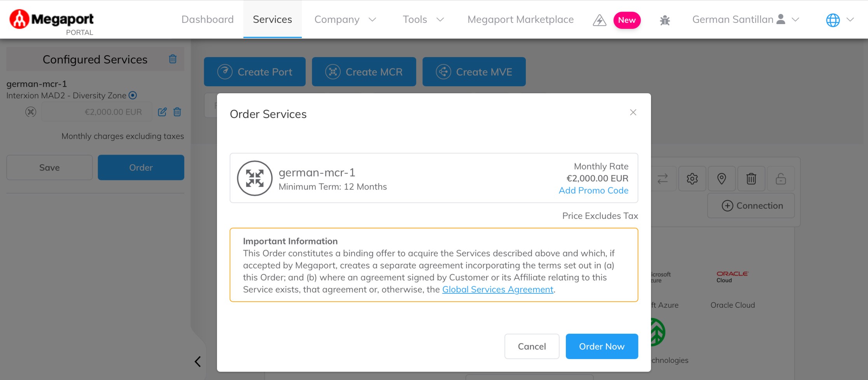Viewport: 868px width, 380px height.
Task: Click the user profile avatar icon
Action: click(780, 19)
